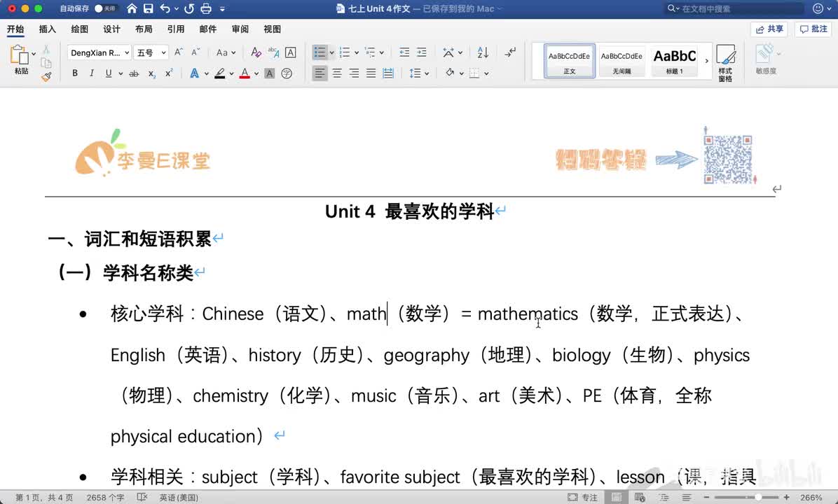Align text to the right
The height and width of the screenshot is (504, 838).
(x=354, y=73)
